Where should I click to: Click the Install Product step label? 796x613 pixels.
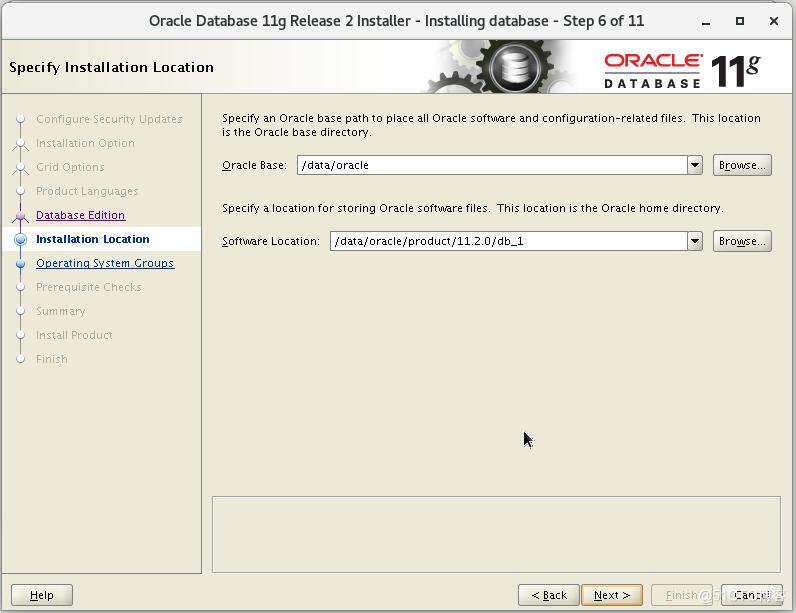click(x=74, y=335)
